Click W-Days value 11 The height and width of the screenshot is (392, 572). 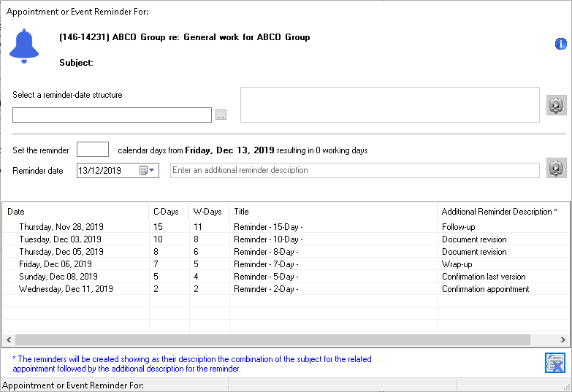tap(198, 227)
